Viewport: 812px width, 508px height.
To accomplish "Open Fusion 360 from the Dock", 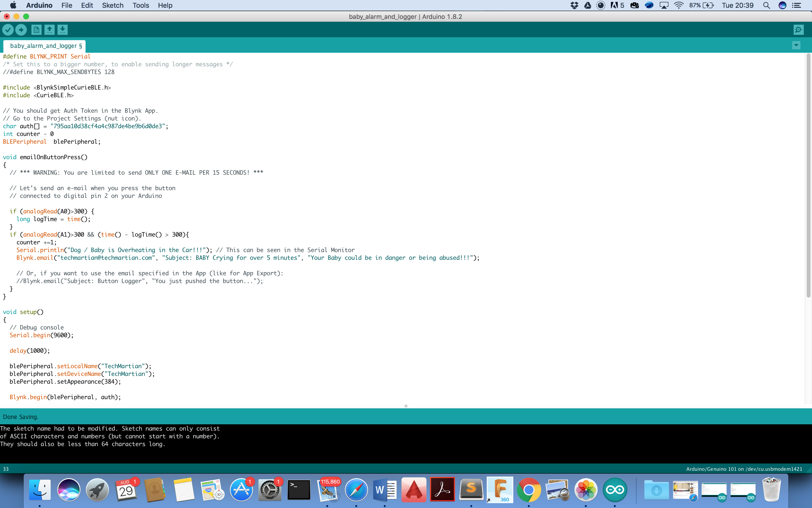I will [500, 490].
